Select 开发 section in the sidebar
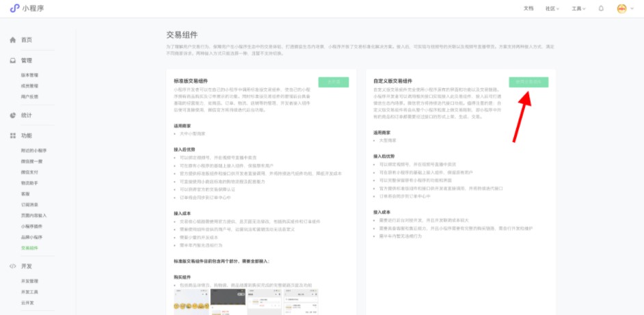Viewport: 644px width, 315px height. (27, 266)
